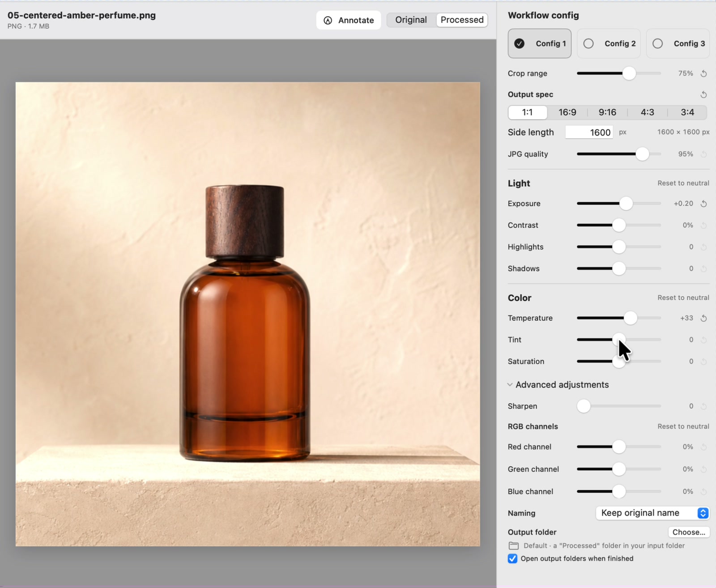716x588 pixels.
Task: Reset the Crop range value
Action: (x=703, y=73)
